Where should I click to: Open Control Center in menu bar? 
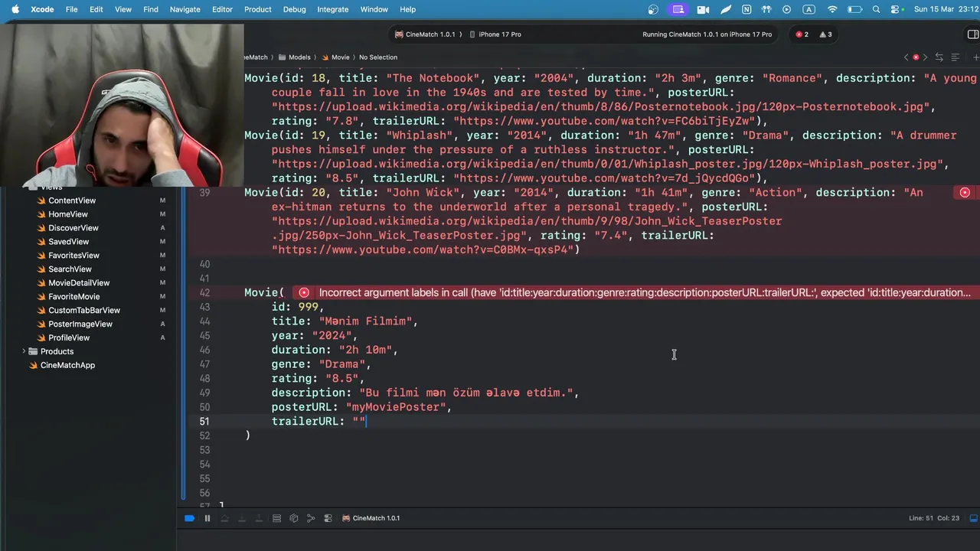coord(895,9)
